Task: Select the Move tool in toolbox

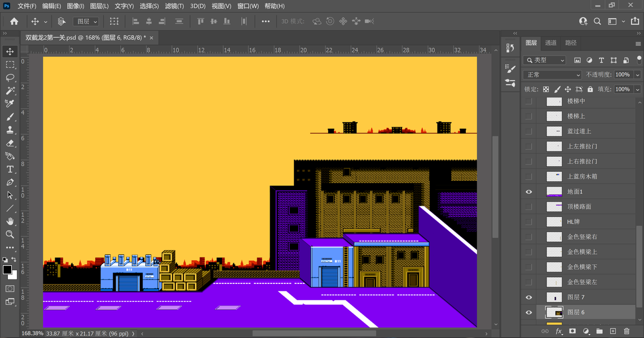Action: coord(10,51)
